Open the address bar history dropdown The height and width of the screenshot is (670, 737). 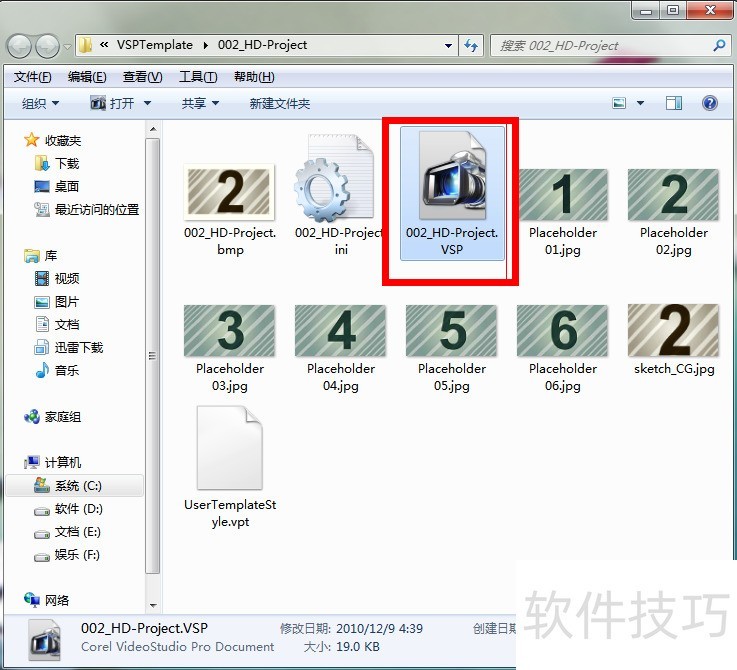click(448, 46)
